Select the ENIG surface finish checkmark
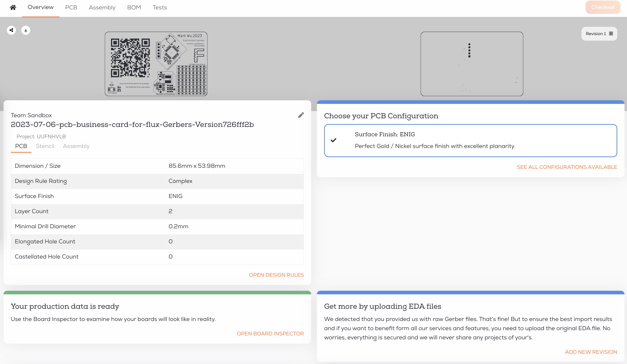This screenshot has width=627, height=364. (x=333, y=140)
